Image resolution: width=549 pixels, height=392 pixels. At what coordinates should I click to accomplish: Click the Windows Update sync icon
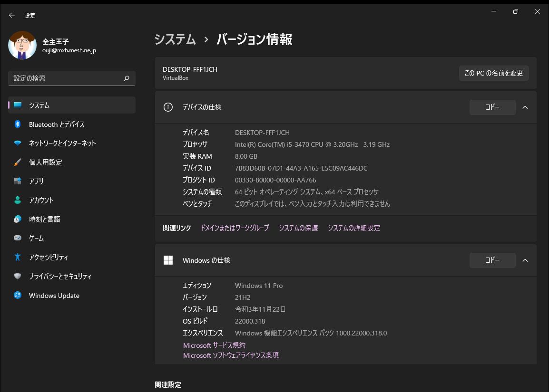point(18,295)
